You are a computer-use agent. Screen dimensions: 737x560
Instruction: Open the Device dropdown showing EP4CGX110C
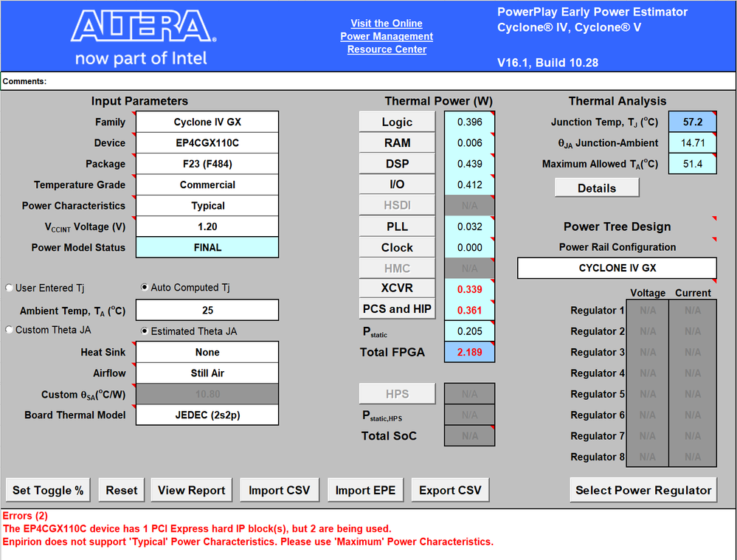coord(207,143)
